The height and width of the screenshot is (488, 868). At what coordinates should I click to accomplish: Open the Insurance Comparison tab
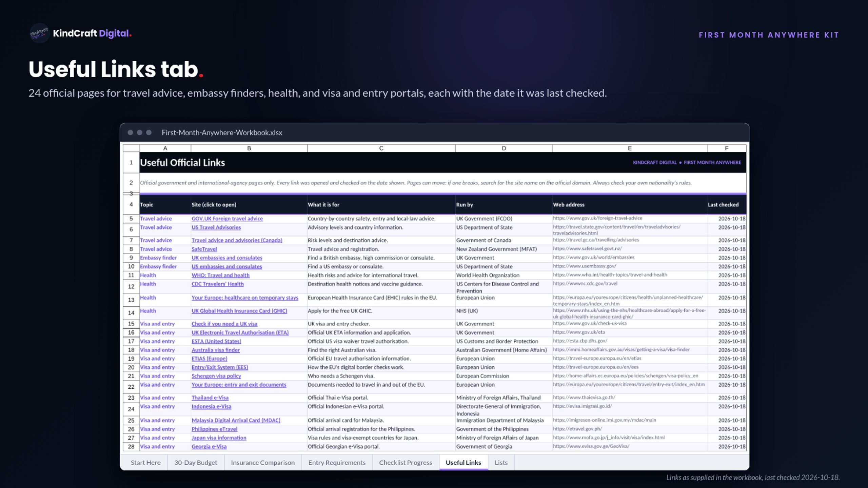(x=263, y=463)
